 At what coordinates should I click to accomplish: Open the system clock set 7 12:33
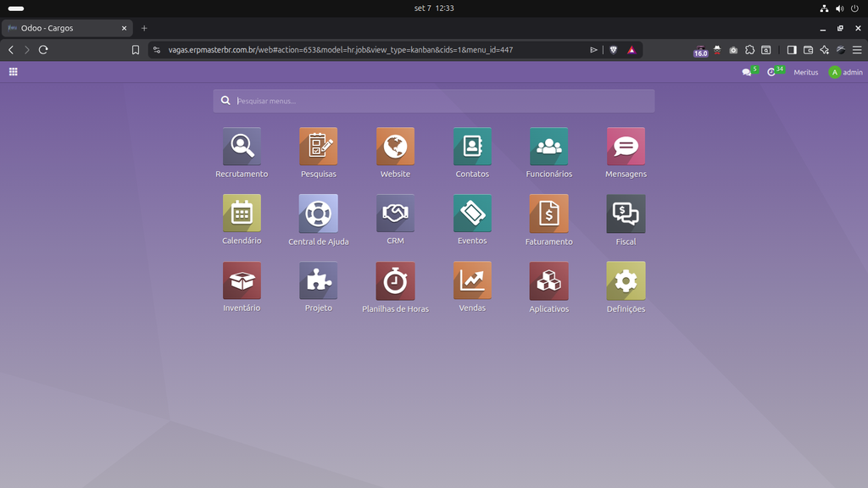[x=434, y=8]
